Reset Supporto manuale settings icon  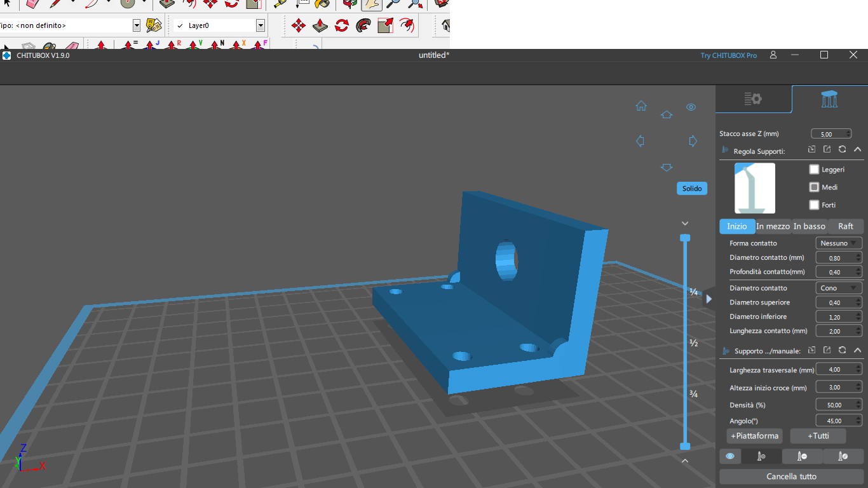pos(842,350)
